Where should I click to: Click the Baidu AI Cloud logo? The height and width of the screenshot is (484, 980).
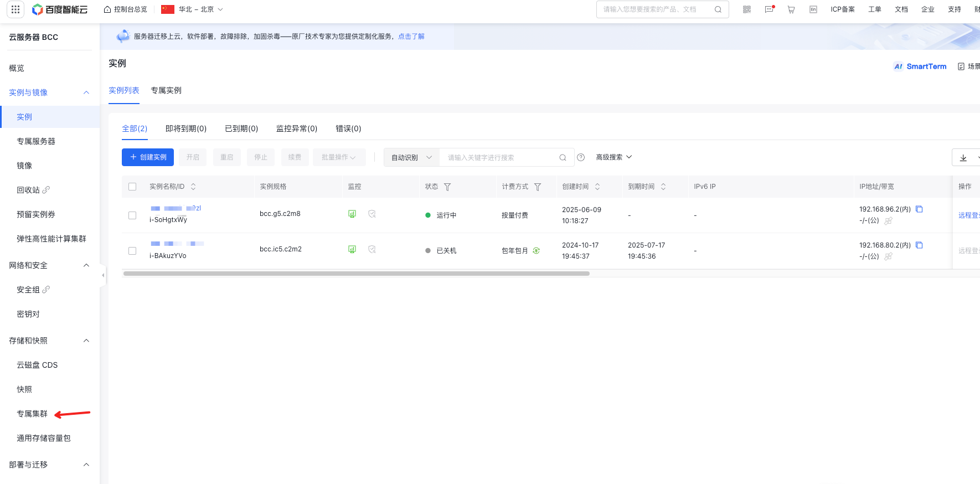coord(60,9)
